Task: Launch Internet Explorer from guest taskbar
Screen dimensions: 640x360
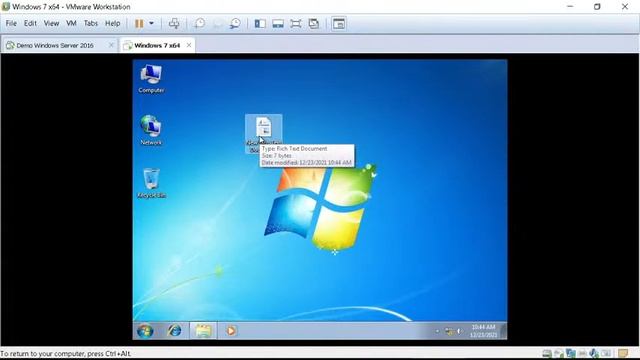Action: (x=175, y=331)
